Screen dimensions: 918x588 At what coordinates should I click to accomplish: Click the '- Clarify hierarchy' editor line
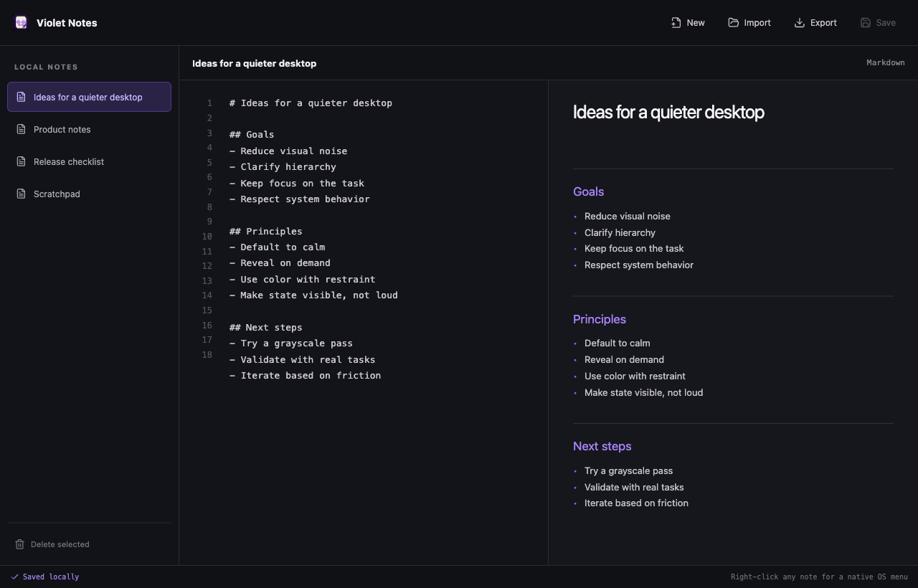point(283,166)
